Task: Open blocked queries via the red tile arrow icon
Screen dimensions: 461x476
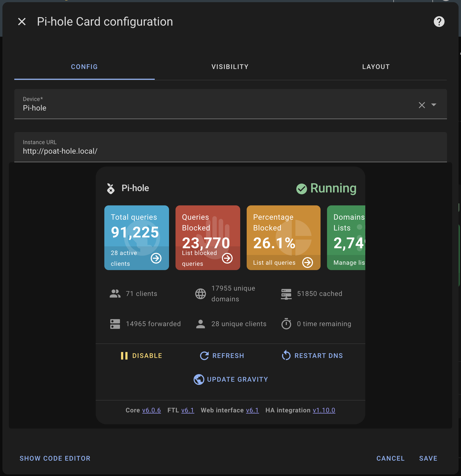Action: coord(227,258)
